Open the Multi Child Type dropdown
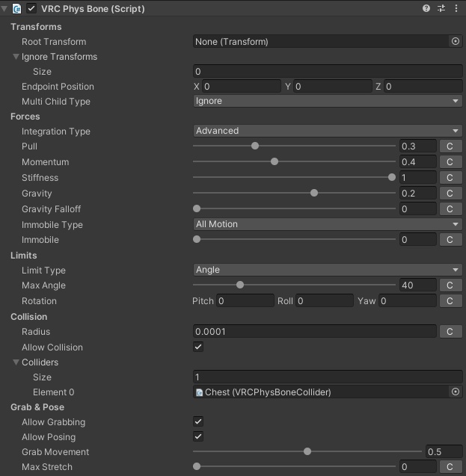 coord(328,101)
